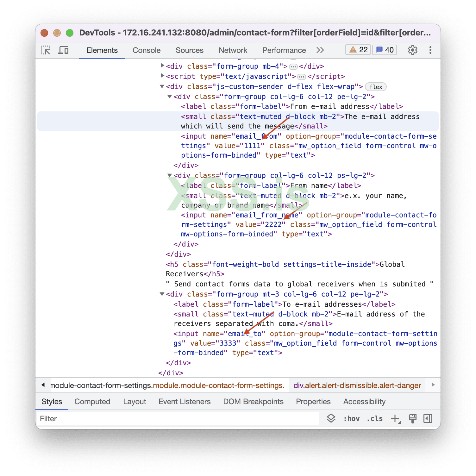Click the value="2222" attribute
This screenshot has width=476, height=476.
coord(260,224)
